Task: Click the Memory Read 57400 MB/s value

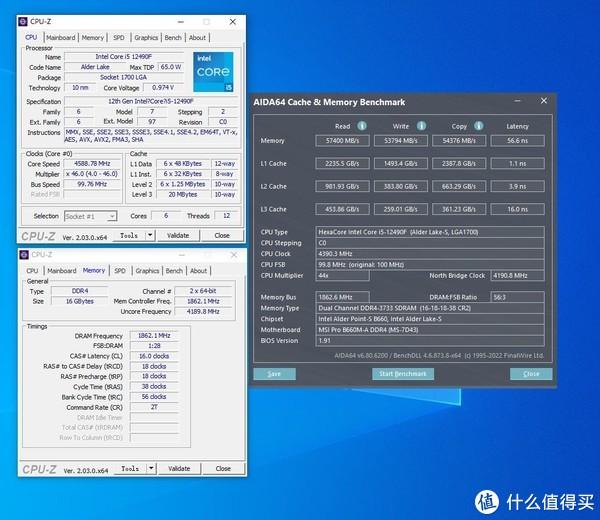Action: [x=342, y=140]
